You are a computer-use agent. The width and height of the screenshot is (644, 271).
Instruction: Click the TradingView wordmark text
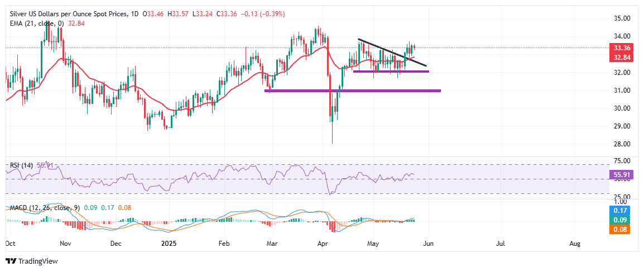click(x=38, y=261)
